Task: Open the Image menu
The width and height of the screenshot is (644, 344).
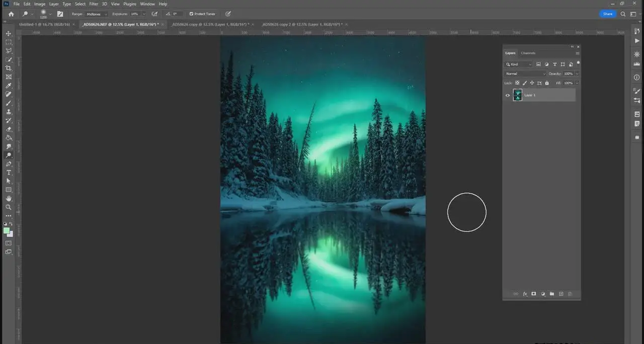Action: coord(40,4)
